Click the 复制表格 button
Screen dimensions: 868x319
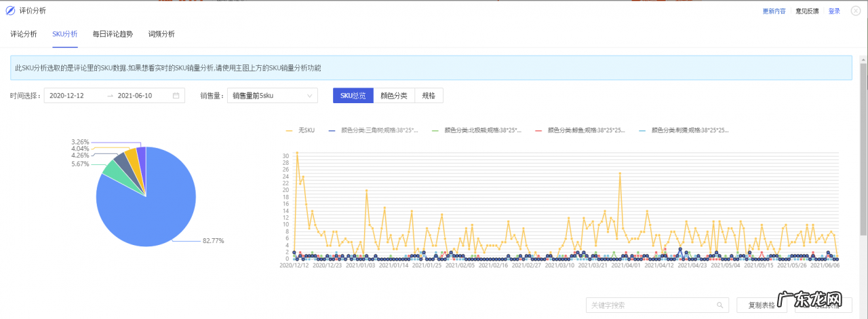click(x=762, y=305)
